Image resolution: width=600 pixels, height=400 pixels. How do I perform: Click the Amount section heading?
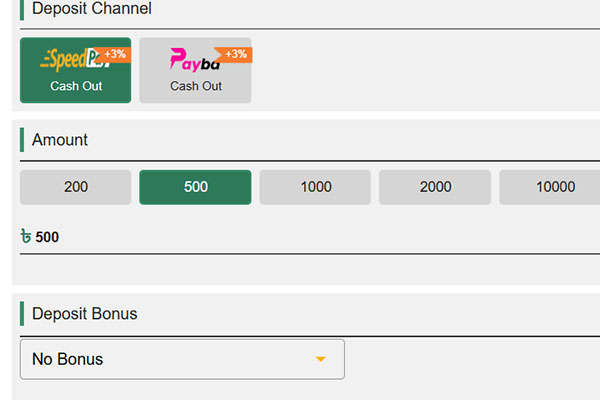[60, 140]
